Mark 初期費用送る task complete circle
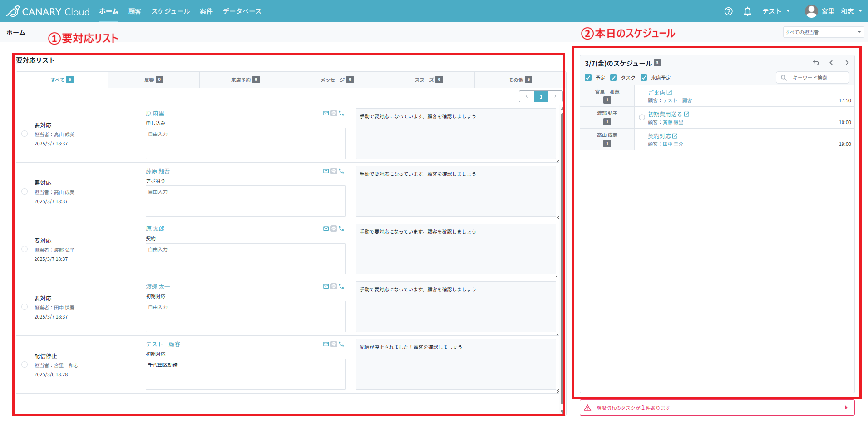 click(x=642, y=117)
